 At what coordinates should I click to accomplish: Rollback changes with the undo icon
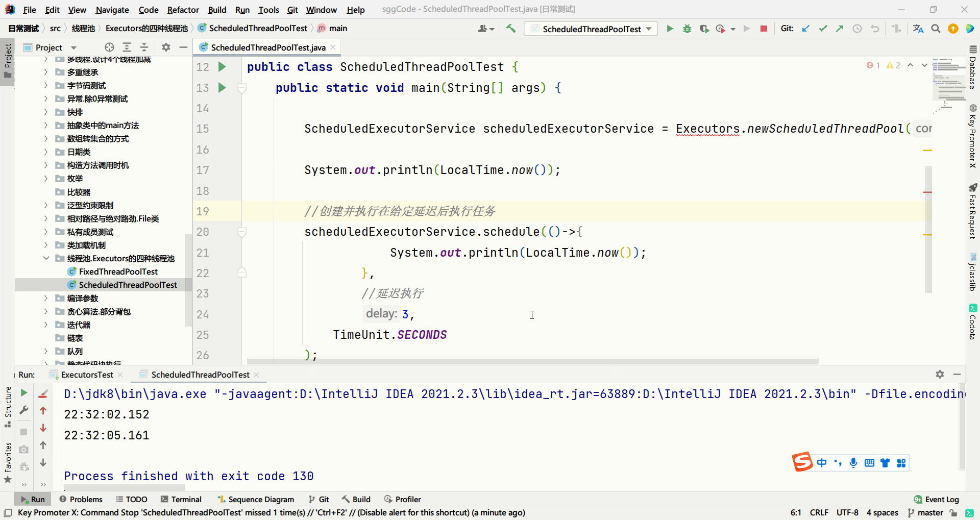click(875, 29)
